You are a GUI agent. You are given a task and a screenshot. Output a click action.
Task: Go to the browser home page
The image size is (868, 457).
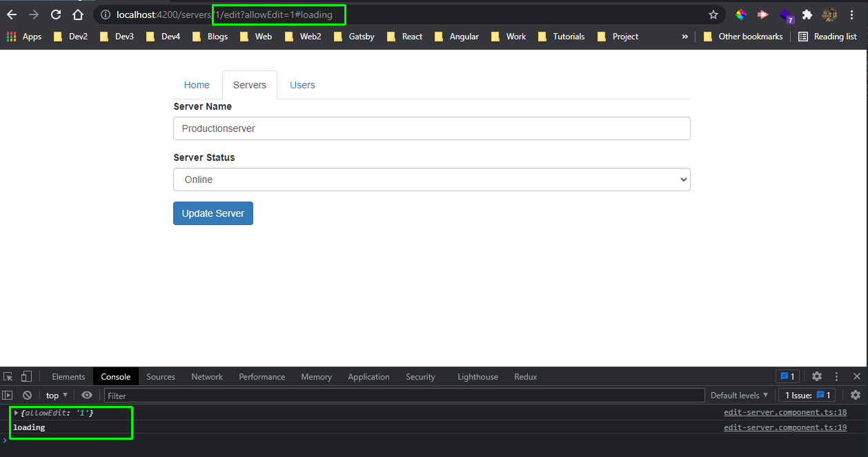[78, 14]
